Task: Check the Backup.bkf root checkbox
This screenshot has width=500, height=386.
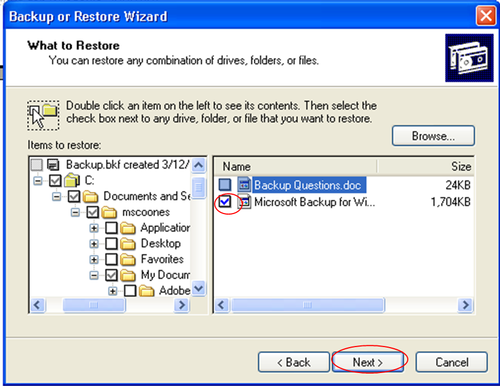Action: (x=37, y=165)
